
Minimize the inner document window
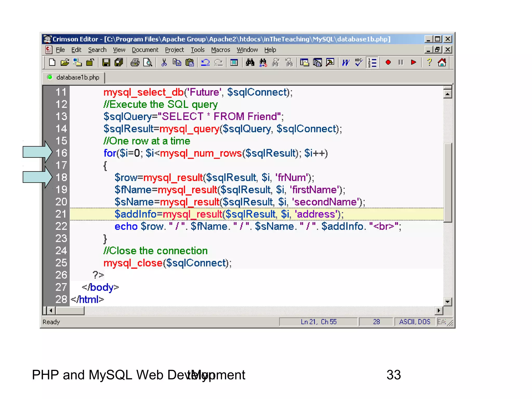[429, 49]
